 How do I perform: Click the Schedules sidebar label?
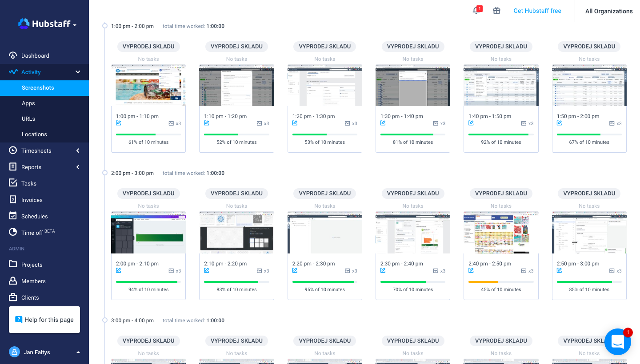(x=35, y=216)
